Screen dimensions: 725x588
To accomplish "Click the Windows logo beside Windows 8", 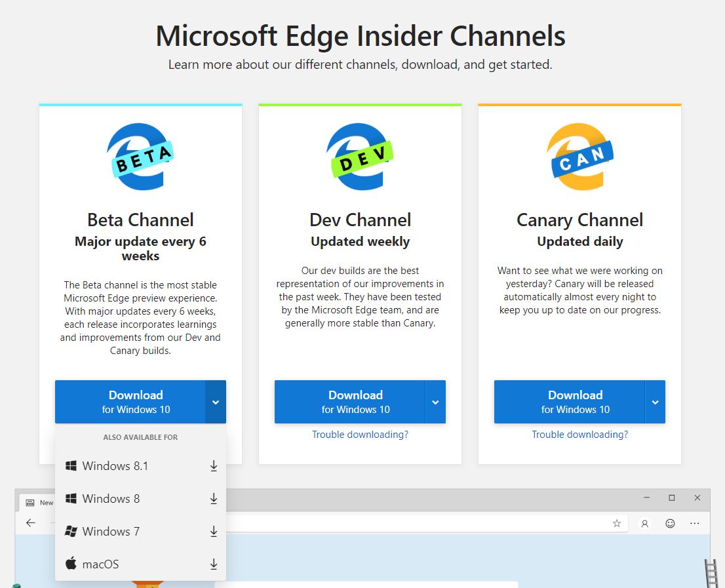I will point(71,498).
